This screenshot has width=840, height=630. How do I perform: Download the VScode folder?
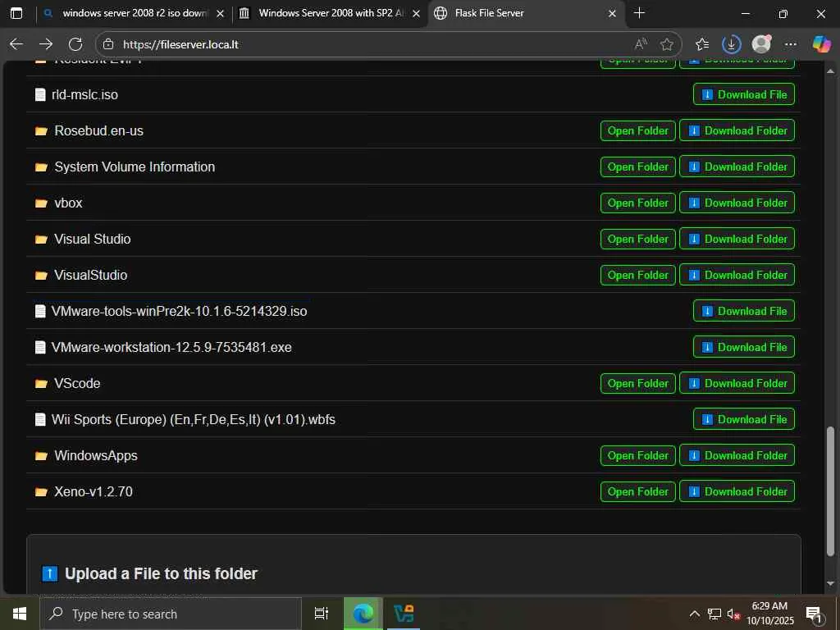pos(737,383)
